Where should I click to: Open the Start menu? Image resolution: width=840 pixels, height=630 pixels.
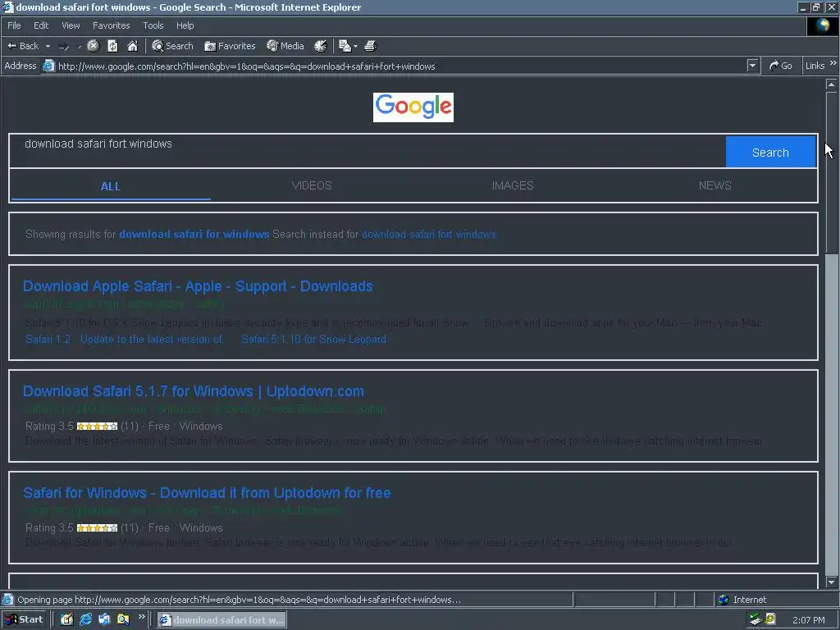pyautogui.click(x=24, y=620)
